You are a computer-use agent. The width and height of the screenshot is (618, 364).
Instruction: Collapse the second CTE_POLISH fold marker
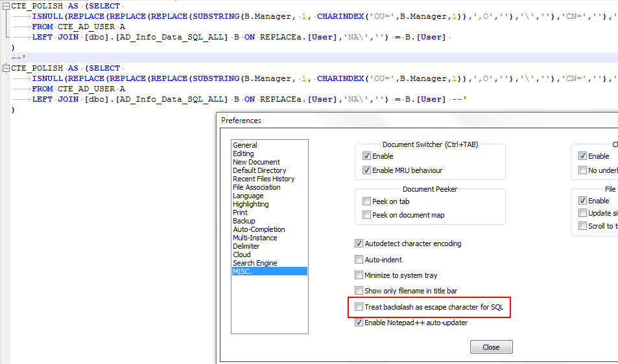click(6, 69)
